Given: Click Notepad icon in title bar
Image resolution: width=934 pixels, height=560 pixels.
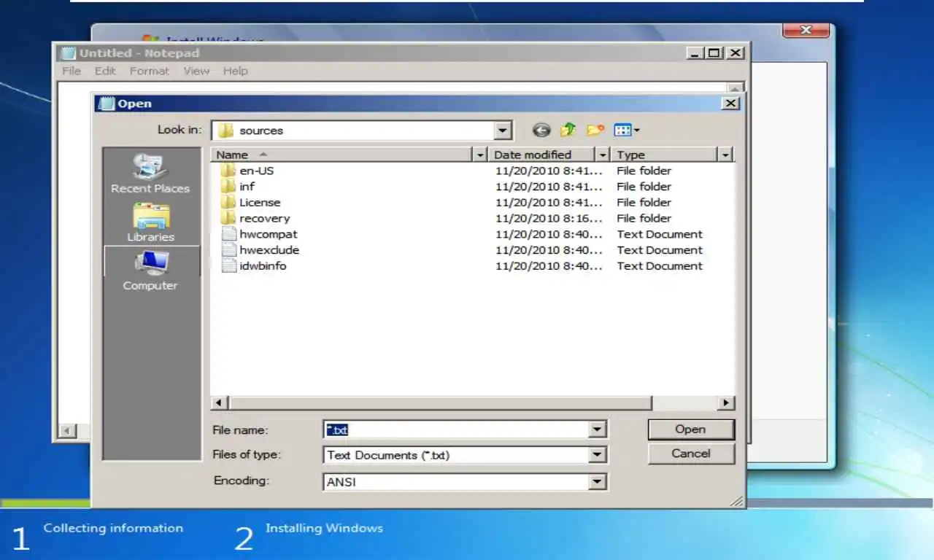Looking at the screenshot, I should [68, 53].
